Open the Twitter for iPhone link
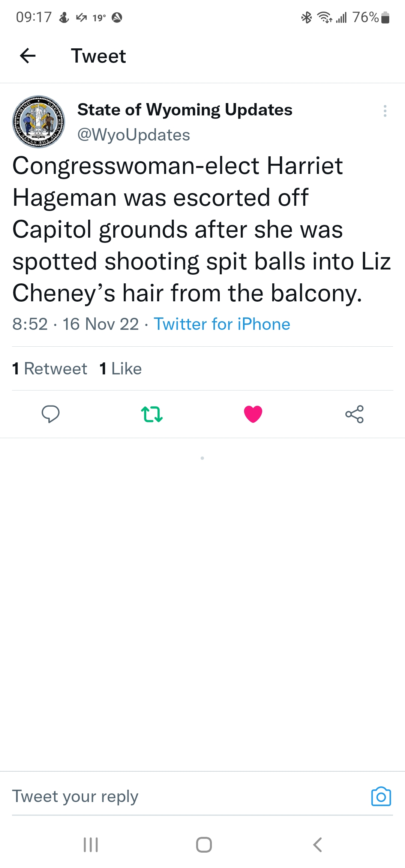The width and height of the screenshot is (405, 868). 222,324
